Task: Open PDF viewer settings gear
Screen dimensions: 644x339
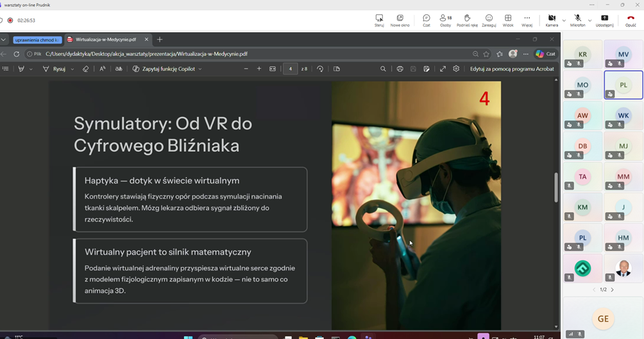Action: (x=456, y=69)
